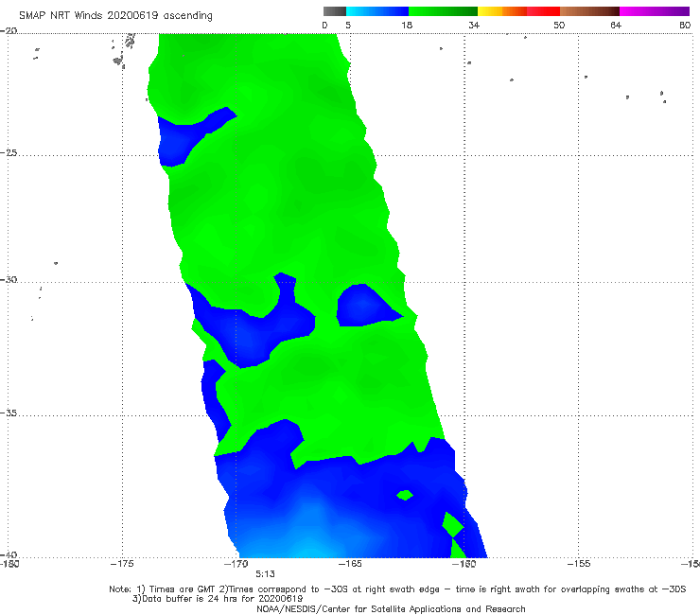Screen dimensions: 700x615
Task: Click the "5" label under the color bar
Action: point(348,26)
